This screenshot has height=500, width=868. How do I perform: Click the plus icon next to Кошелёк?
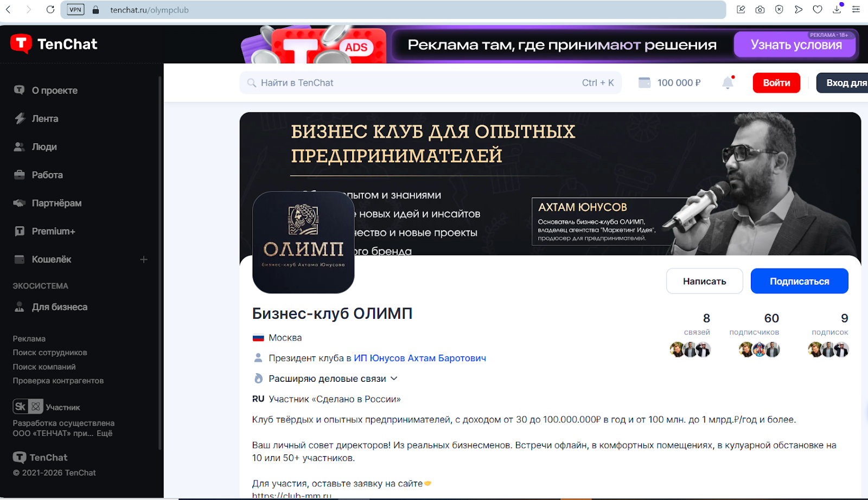144,259
